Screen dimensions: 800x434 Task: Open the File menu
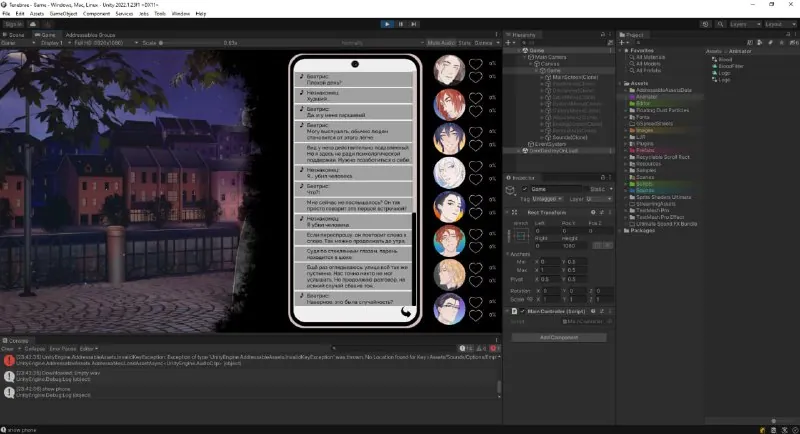(x=6, y=14)
